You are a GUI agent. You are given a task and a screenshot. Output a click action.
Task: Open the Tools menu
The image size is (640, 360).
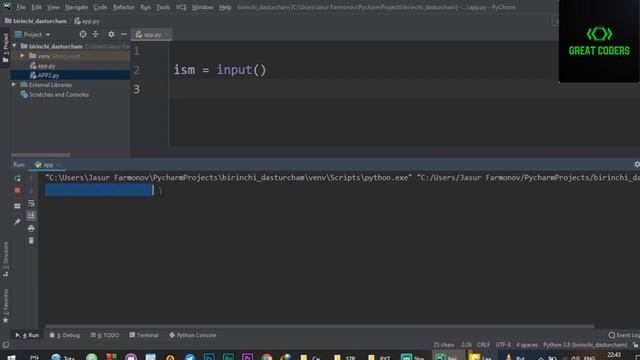pos(163,7)
